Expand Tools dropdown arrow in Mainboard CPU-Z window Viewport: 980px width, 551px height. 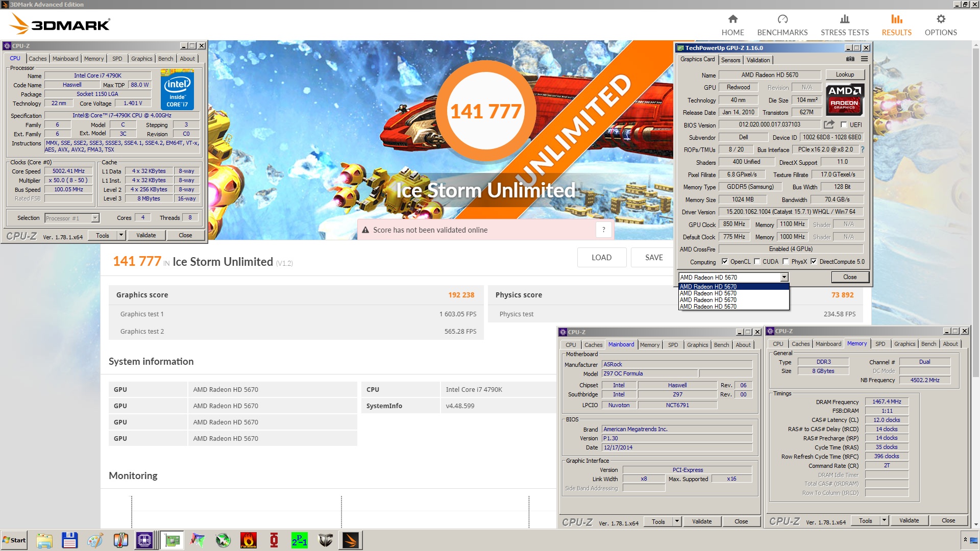click(677, 521)
